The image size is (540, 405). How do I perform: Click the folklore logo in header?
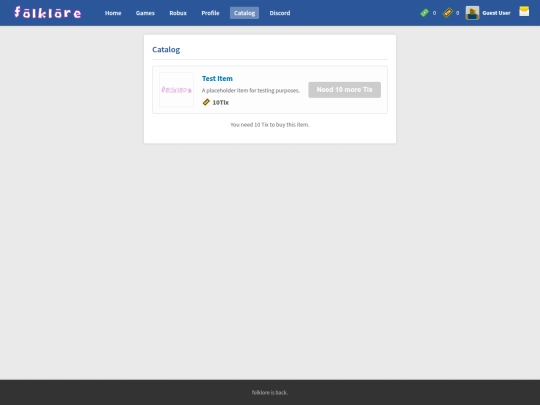(48, 13)
